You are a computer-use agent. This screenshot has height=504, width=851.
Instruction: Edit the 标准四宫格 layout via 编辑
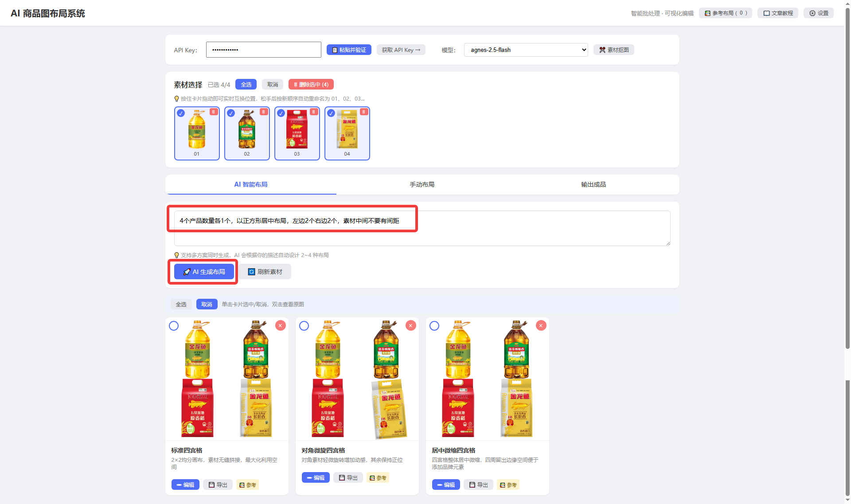click(x=185, y=484)
